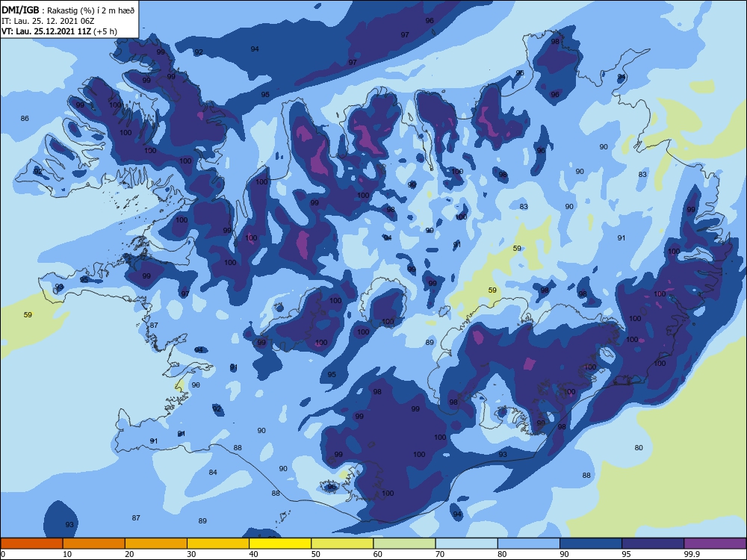The image size is (747, 560).
Task: Click the 'VT: Lau. 25.12.2021 11Z (+5 h)' line
Action: 59,31
